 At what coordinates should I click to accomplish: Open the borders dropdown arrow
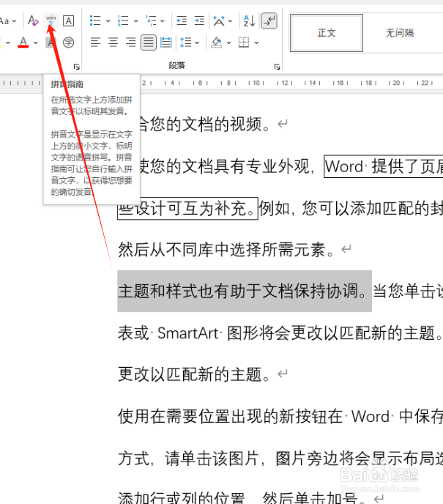tap(256, 42)
